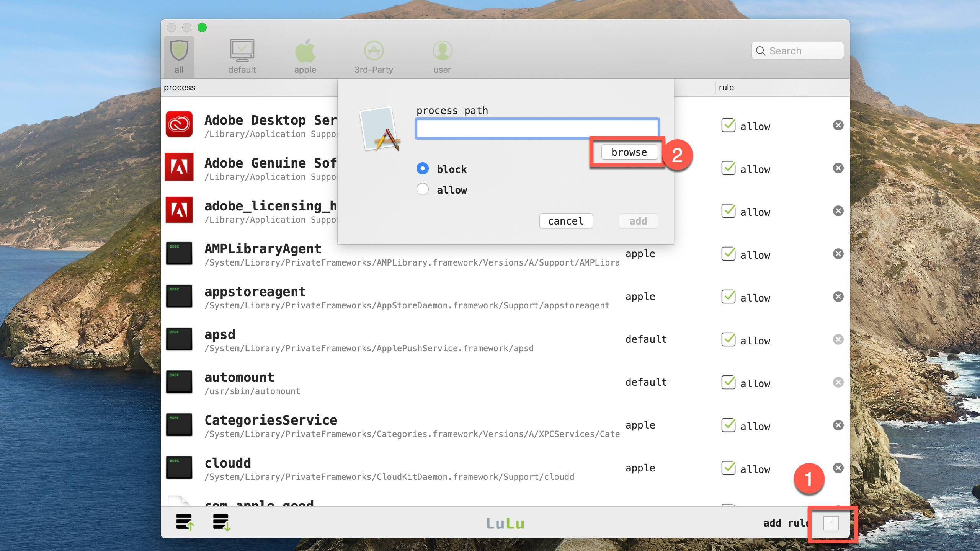This screenshot has width=980, height=551.
Task: Toggle allow checkbox for automount rule
Action: 728,383
